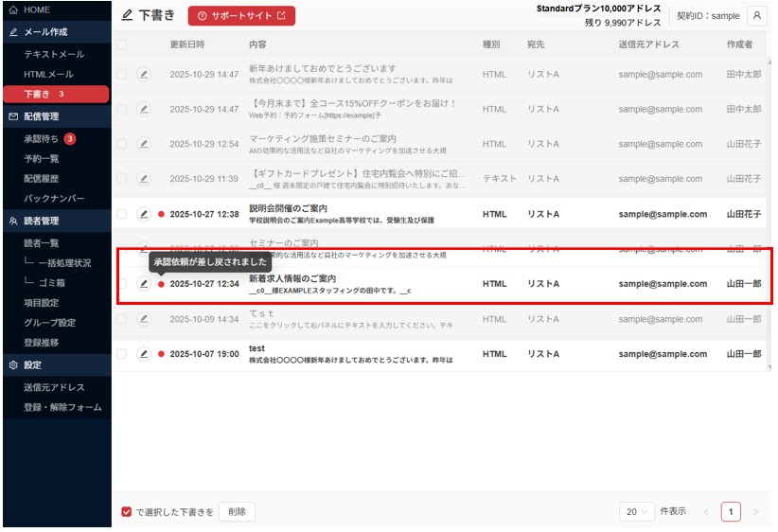Click edit pencil icon for 新年あけまして draft
Image resolution: width=778 pixels, height=532 pixels.
coord(144,74)
